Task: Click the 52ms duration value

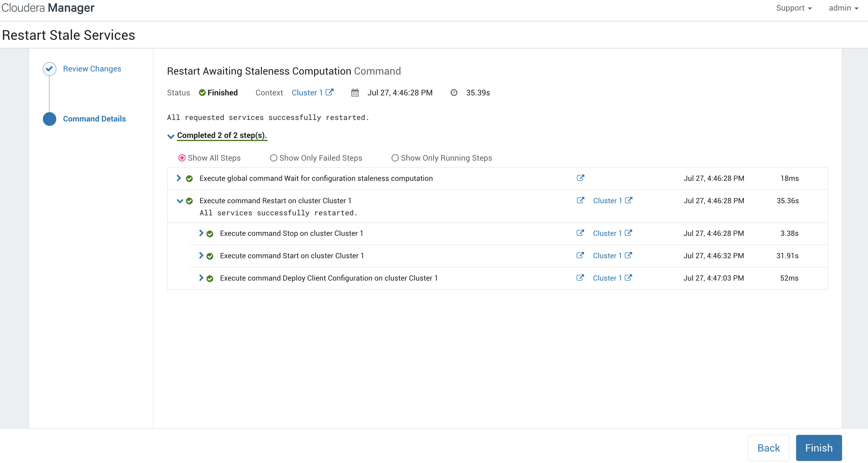Action: pyautogui.click(x=789, y=278)
